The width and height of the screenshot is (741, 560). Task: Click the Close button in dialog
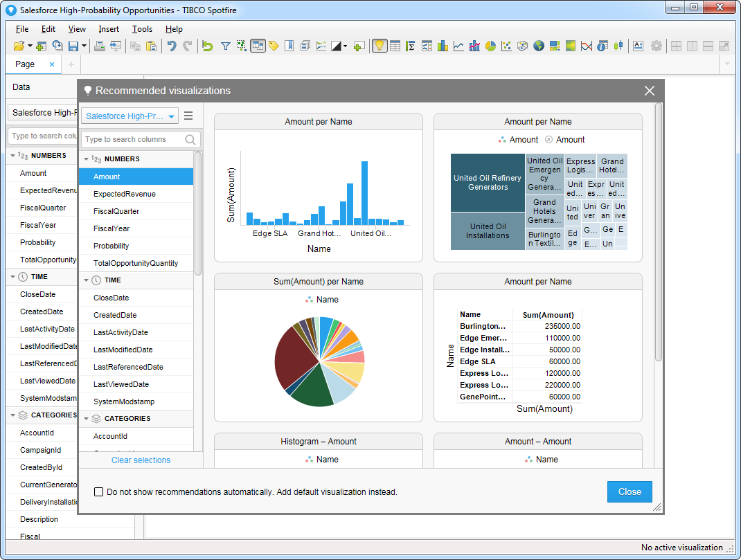click(629, 491)
